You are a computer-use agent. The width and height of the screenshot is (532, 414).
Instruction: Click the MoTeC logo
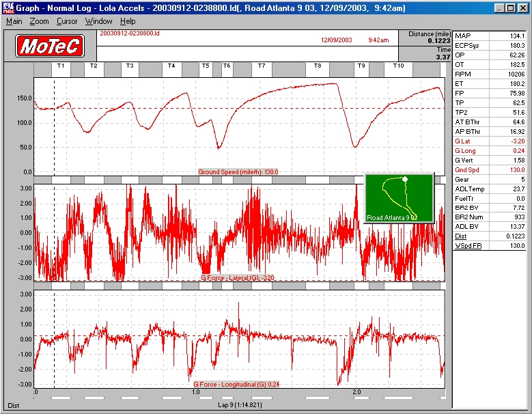click(x=51, y=46)
